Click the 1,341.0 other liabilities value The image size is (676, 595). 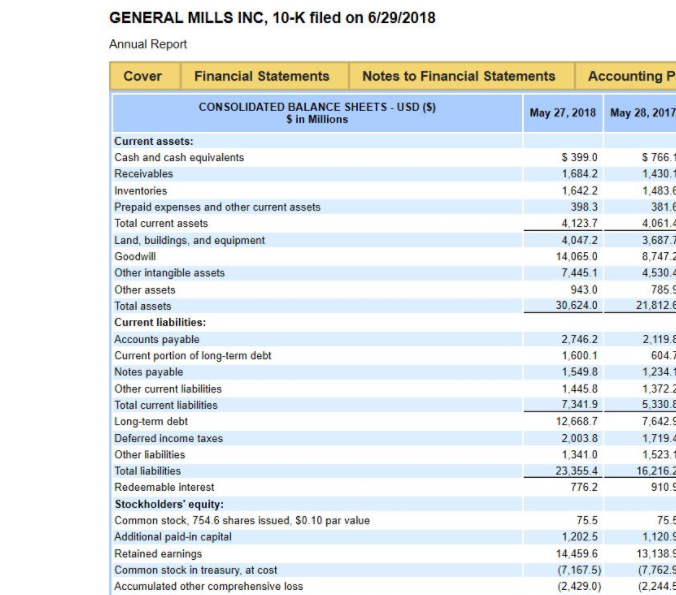579,455
